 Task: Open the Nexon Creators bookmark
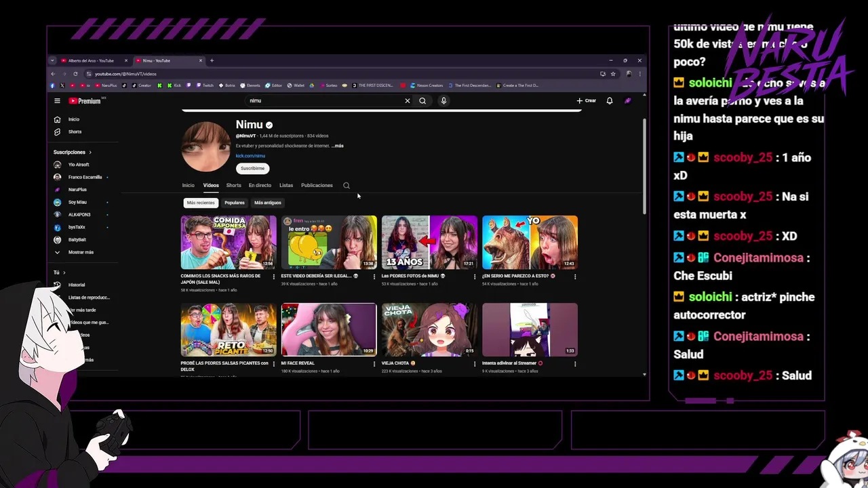coord(426,85)
